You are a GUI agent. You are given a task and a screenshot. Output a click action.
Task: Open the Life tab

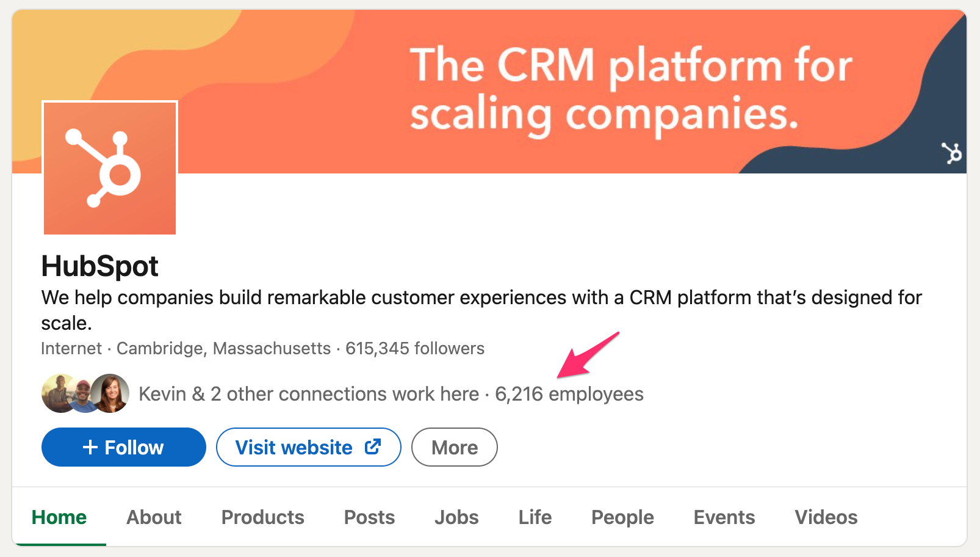coord(535,517)
